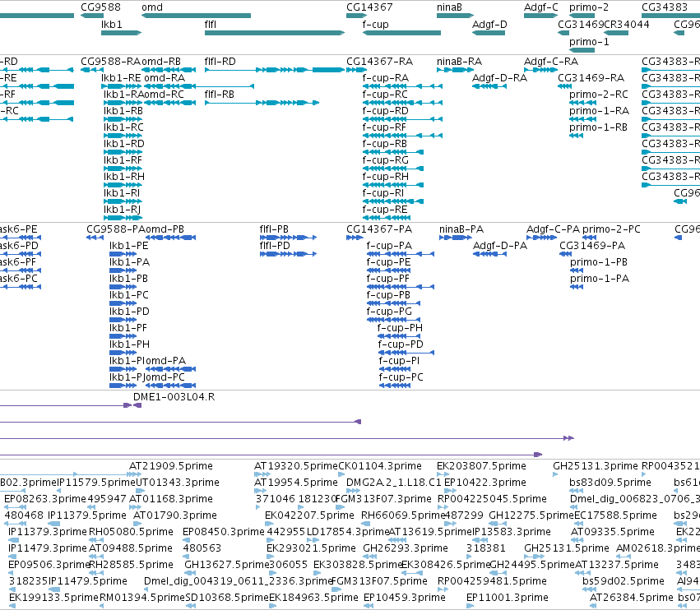The width and height of the screenshot is (700, 610).
Task: Click the CG31469-RA transcript label
Action: pyautogui.click(x=591, y=78)
